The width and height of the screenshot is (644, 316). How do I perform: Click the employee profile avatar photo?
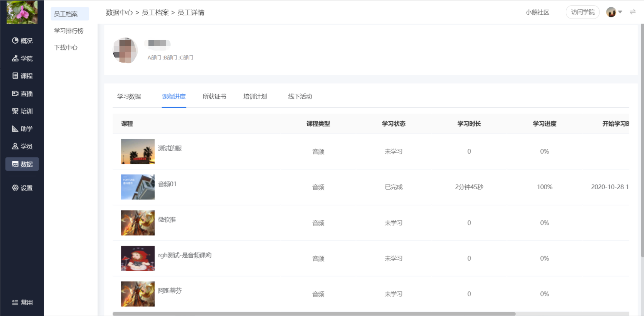point(125,50)
